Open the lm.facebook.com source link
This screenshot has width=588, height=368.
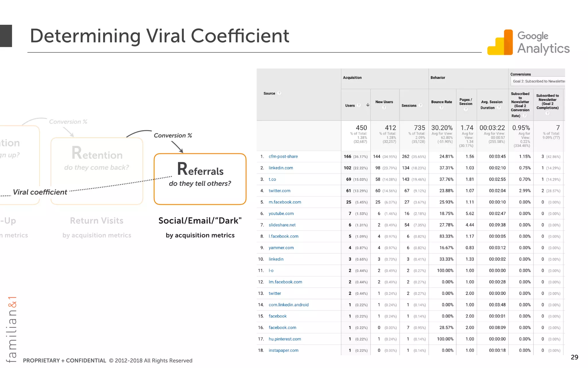coord(285,282)
